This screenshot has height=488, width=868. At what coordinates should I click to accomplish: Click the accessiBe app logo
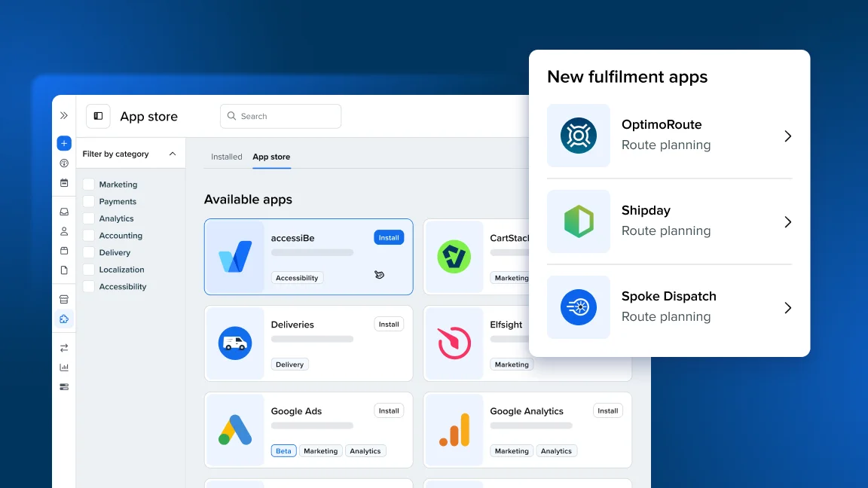235,257
